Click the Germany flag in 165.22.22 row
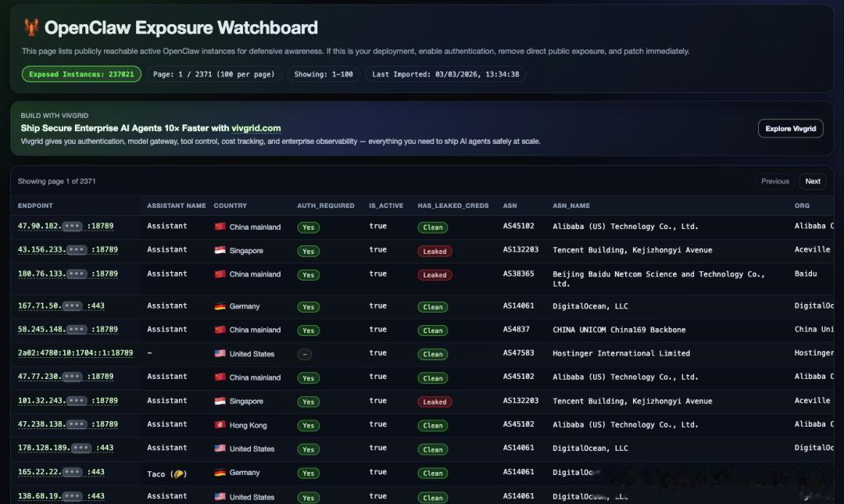844x504 pixels. 220,472
